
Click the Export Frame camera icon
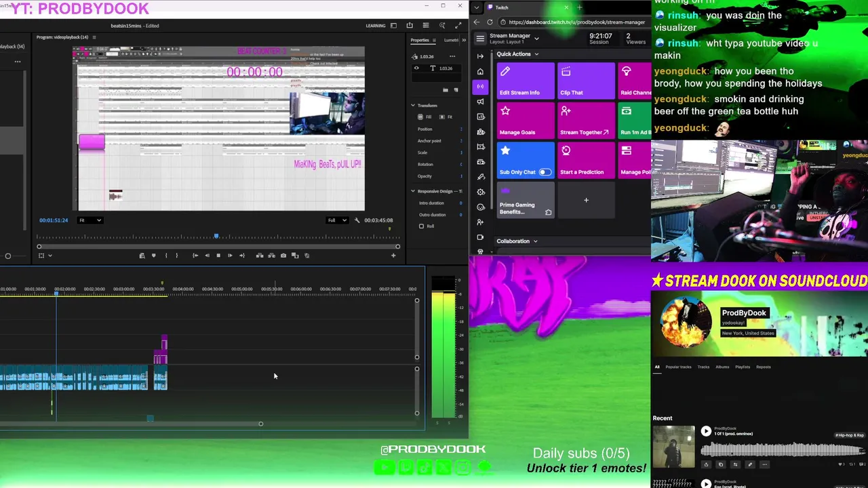pos(283,256)
